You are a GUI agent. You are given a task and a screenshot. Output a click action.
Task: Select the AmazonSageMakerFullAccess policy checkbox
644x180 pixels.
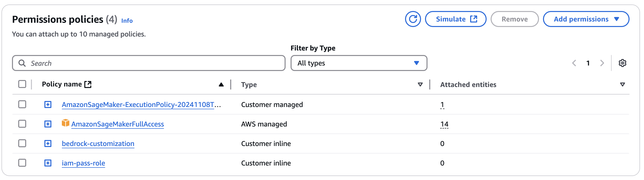point(22,124)
